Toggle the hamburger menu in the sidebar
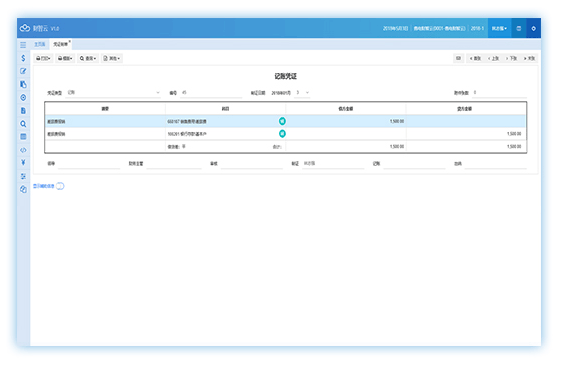Screen dimensions: 568x370 click(23, 45)
